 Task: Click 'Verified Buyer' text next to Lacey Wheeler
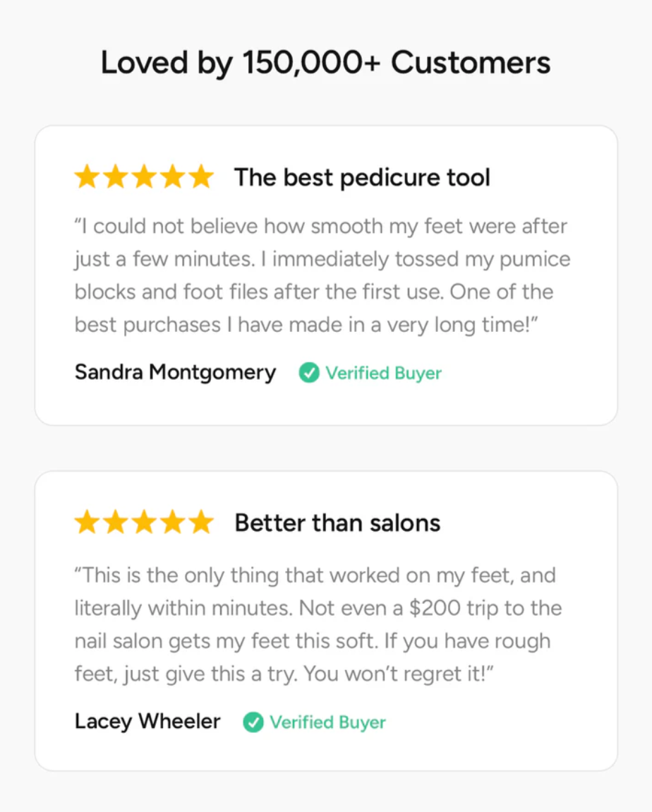point(327,722)
